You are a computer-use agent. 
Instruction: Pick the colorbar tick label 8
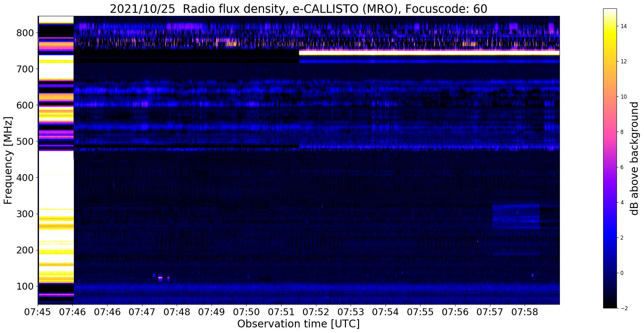tap(622, 132)
